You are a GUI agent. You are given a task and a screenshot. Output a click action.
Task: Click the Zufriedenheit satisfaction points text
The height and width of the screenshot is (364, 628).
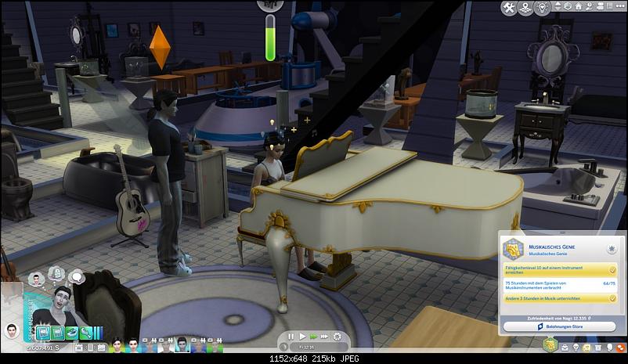pos(559,319)
